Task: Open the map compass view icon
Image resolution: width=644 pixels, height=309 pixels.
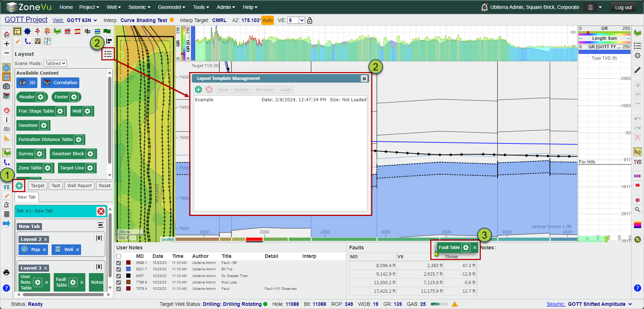Action: coord(6,67)
